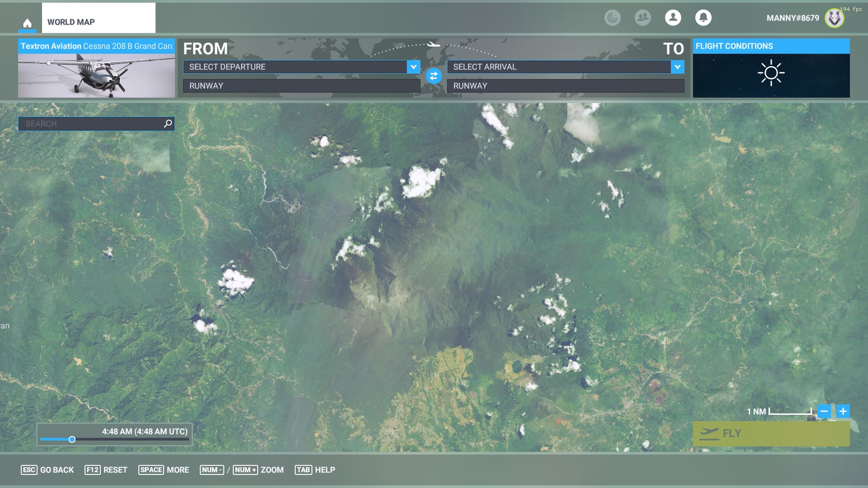Open the departure Runway field
Viewport: 868px width, 488px height.
tap(301, 86)
